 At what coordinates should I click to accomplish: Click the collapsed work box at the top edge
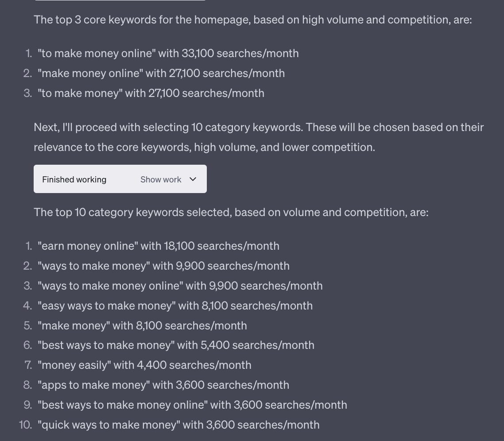pyautogui.click(x=120, y=0)
